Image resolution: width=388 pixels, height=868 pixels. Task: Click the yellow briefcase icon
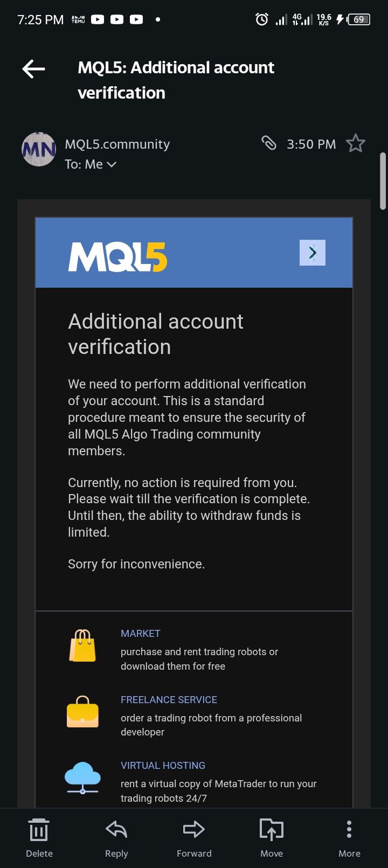[82, 712]
